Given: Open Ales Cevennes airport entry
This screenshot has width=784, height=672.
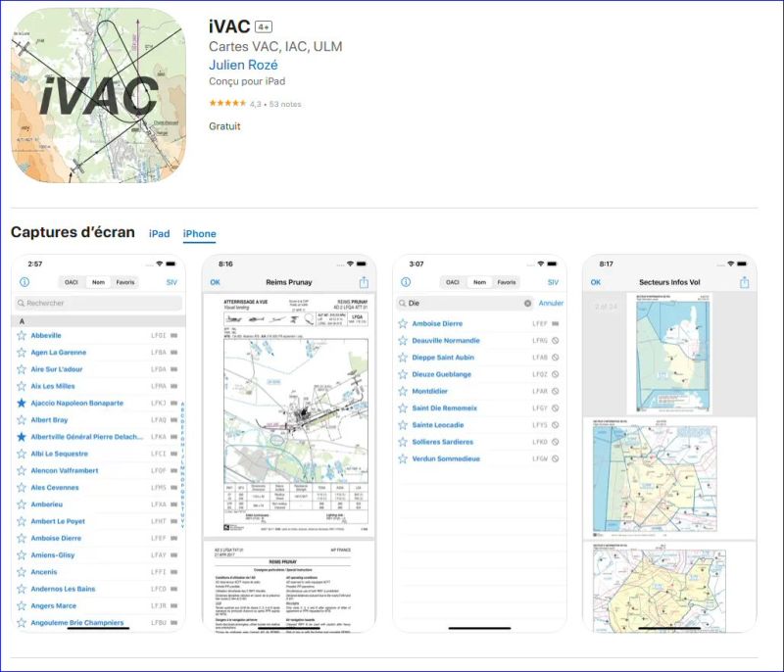Looking at the screenshot, I should (x=97, y=488).
